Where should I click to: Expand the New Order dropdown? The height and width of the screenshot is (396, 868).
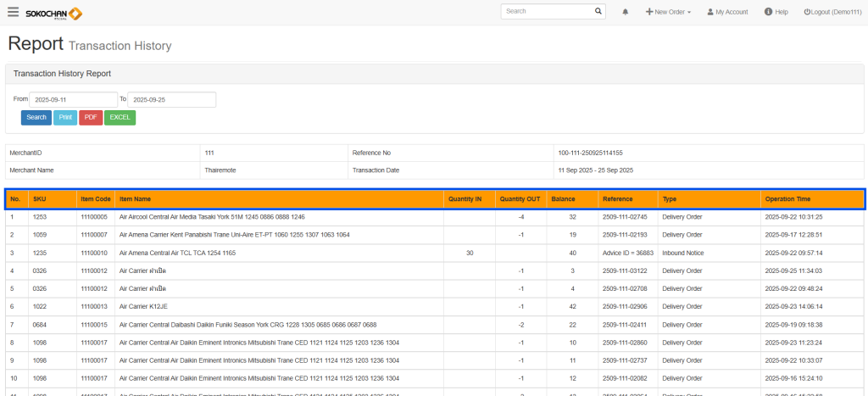point(668,12)
